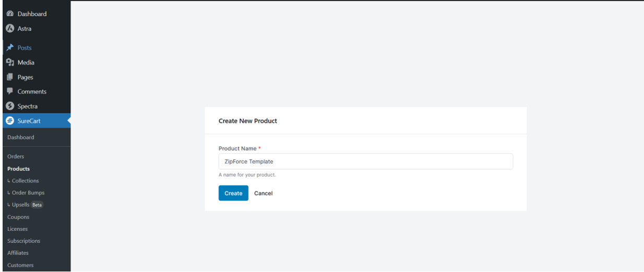Open Affiliates submenu link

pyautogui.click(x=18, y=253)
